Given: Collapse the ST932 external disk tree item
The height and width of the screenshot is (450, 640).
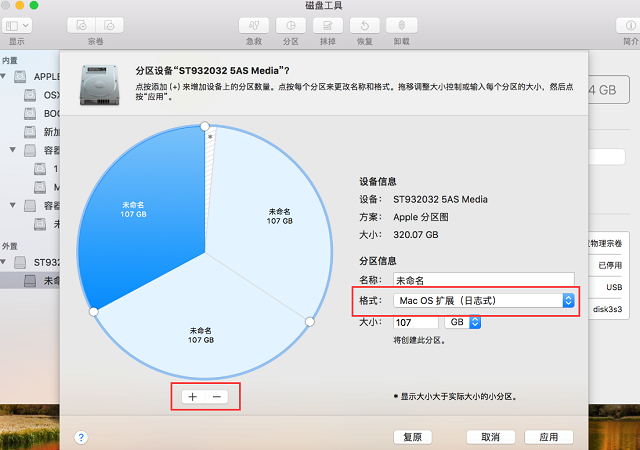Looking at the screenshot, I should coord(7,262).
